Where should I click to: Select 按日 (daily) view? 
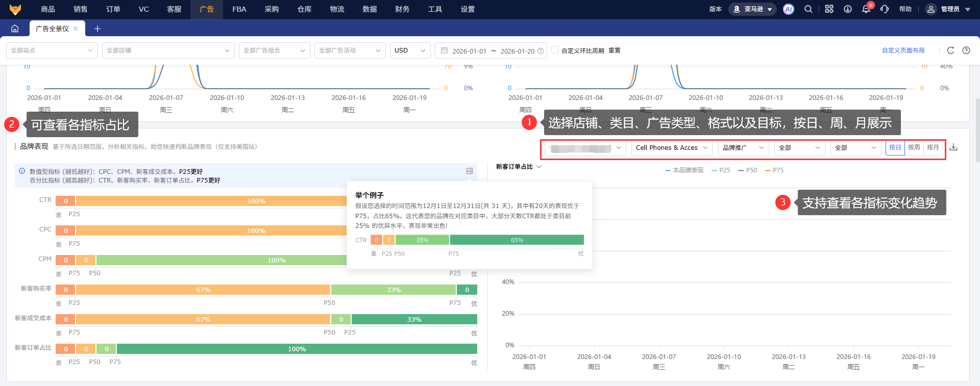[x=895, y=147]
